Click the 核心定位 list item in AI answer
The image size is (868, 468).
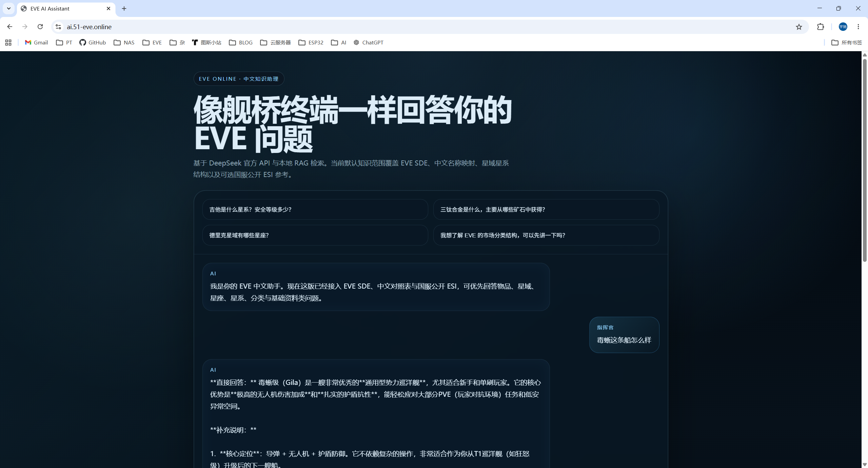coord(370,460)
